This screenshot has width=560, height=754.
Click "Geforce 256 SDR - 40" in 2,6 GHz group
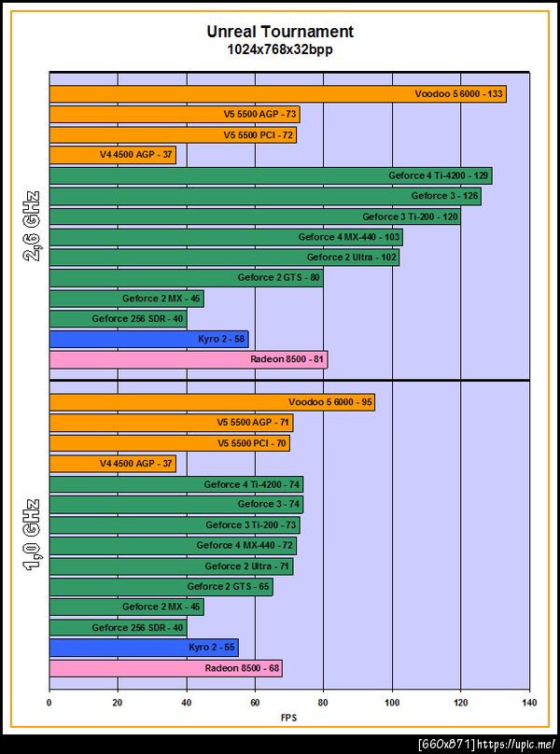click(x=137, y=319)
